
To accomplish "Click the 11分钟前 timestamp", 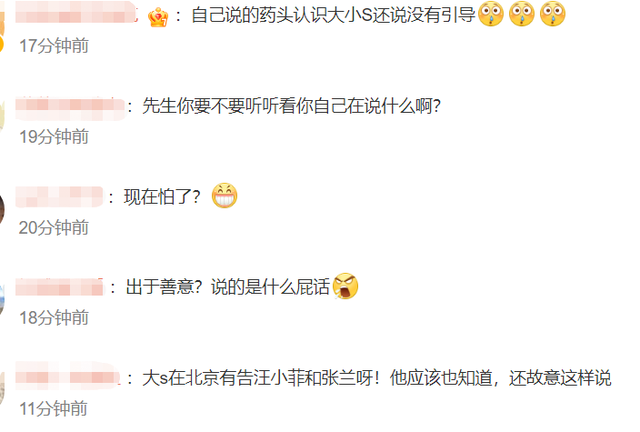I will pos(53,409).
